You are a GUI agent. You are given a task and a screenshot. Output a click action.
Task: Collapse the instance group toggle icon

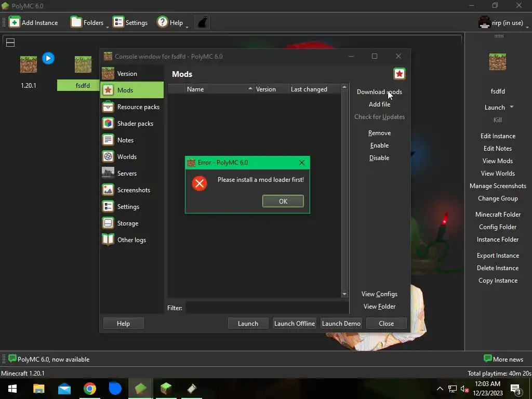click(10, 43)
